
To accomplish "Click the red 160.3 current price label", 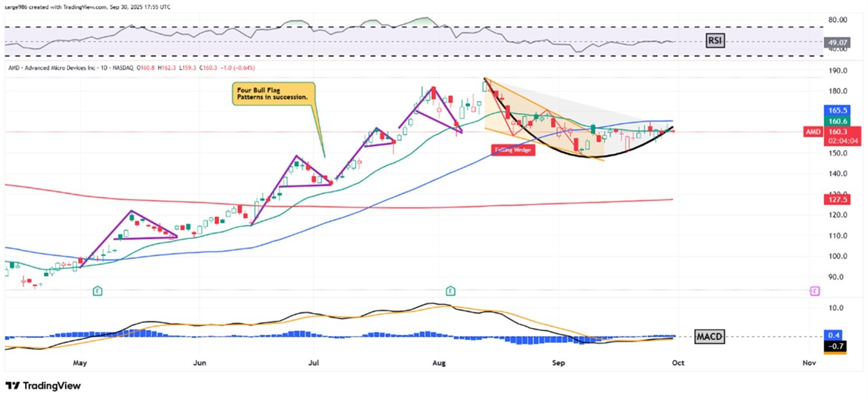I will click(x=835, y=132).
